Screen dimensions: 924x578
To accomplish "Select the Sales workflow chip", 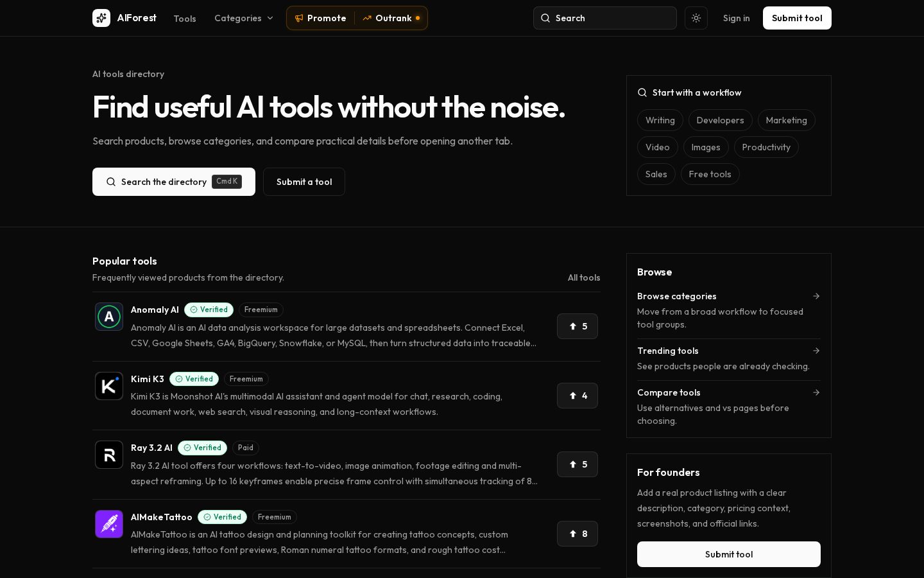I will click(656, 174).
